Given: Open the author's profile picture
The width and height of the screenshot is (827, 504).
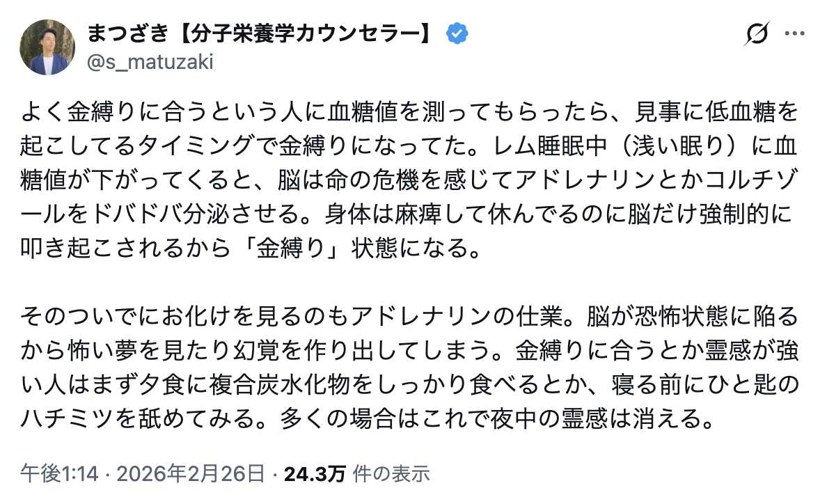Looking at the screenshot, I should click(x=47, y=47).
